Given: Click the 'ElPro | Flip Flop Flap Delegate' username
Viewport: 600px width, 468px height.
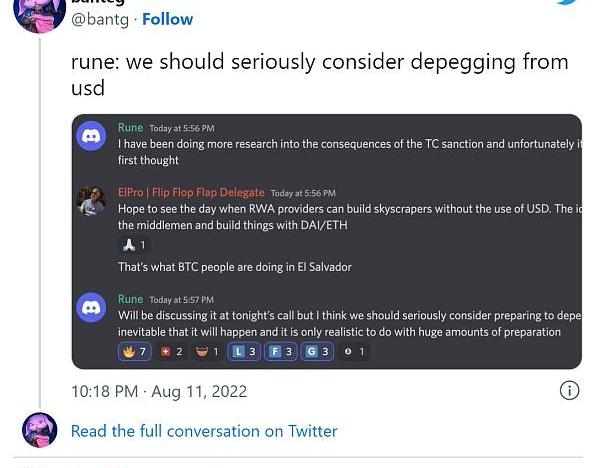Looking at the screenshot, I should pyautogui.click(x=191, y=192).
